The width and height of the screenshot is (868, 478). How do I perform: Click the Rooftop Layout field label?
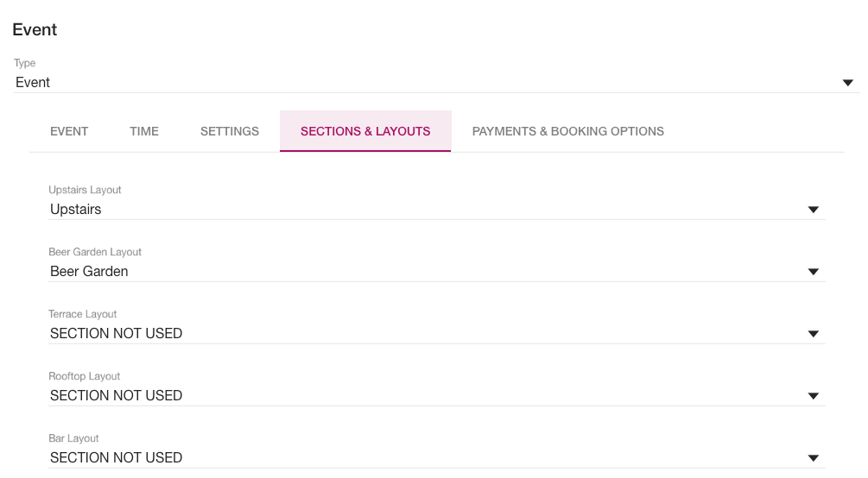[x=85, y=376]
